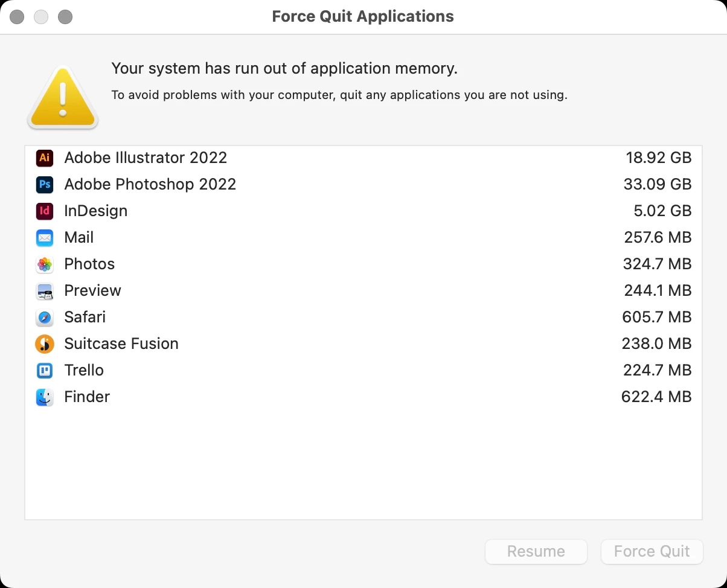Click the zoom window button in title bar
This screenshot has height=588, width=727.
point(65,17)
